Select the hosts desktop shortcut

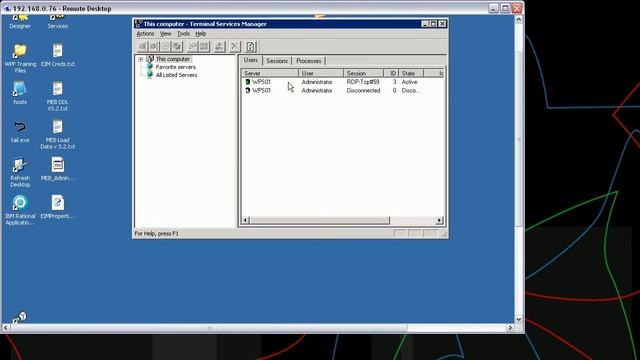pyautogui.click(x=20, y=93)
